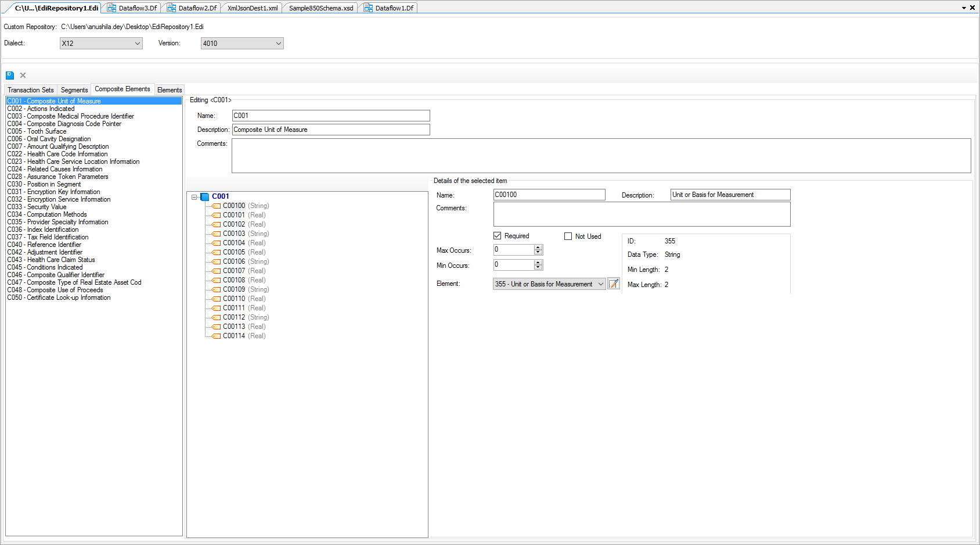This screenshot has height=545, width=980.
Task: Click the gray X delete icon in toolbar
Action: 23,75
